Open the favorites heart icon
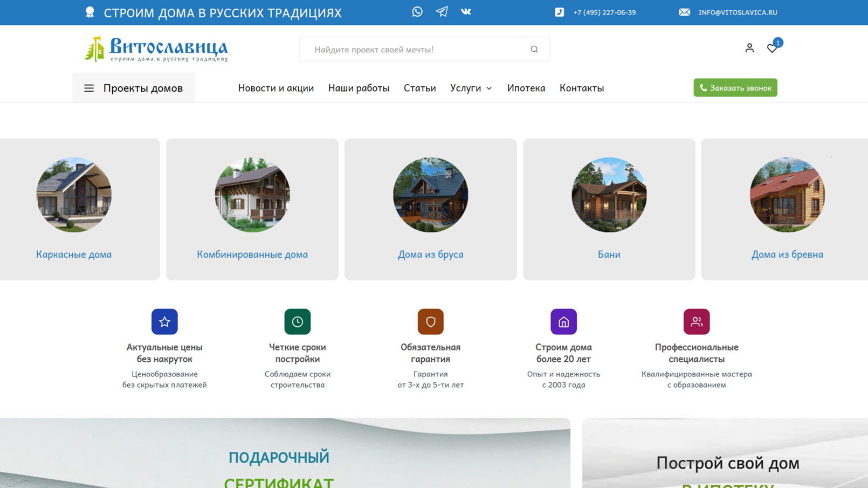 772,49
